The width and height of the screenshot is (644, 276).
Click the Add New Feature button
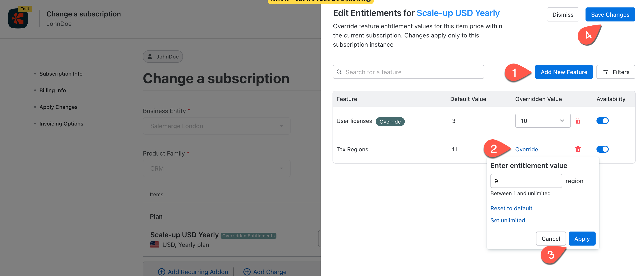[x=563, y=72]
